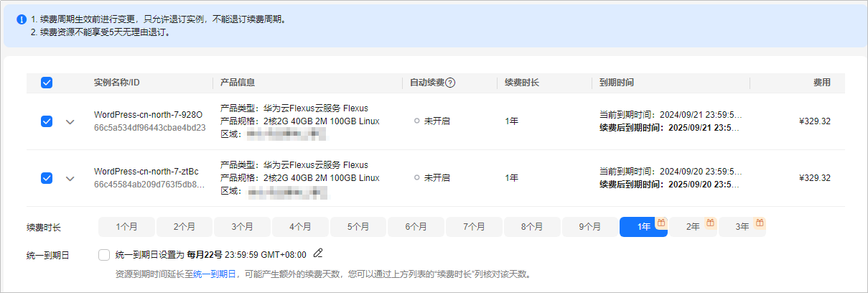Click the gift icon on the 2年 option

point(711,223)
